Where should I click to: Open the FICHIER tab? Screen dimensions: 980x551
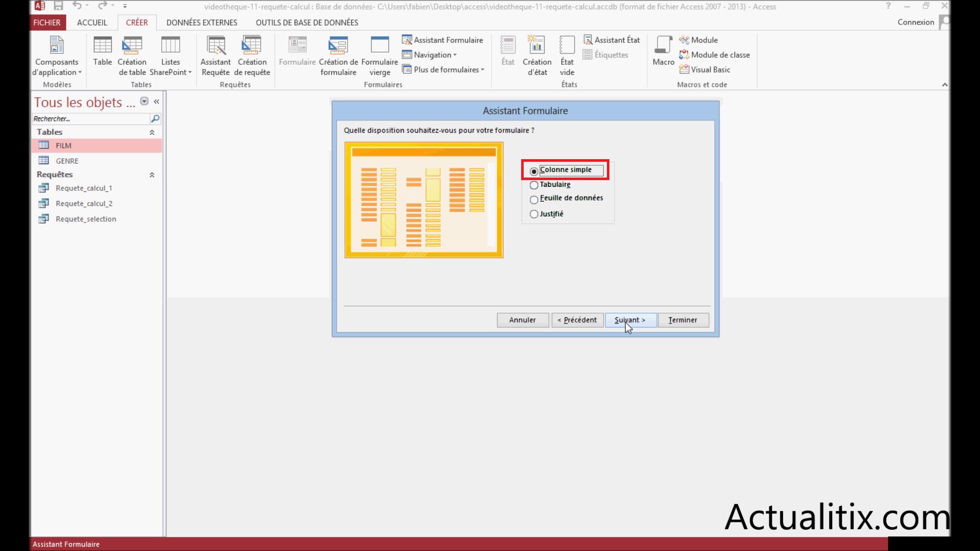tap(47, 22)
